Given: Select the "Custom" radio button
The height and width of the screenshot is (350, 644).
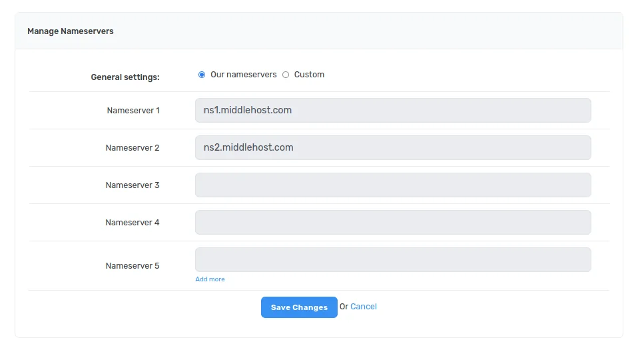Looking at the screenshot, I should [286, 75].
